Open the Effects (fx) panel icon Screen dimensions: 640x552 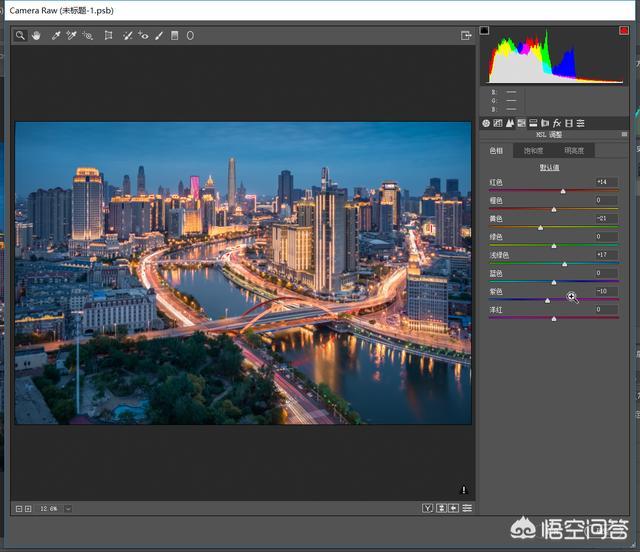click(556, 123)
